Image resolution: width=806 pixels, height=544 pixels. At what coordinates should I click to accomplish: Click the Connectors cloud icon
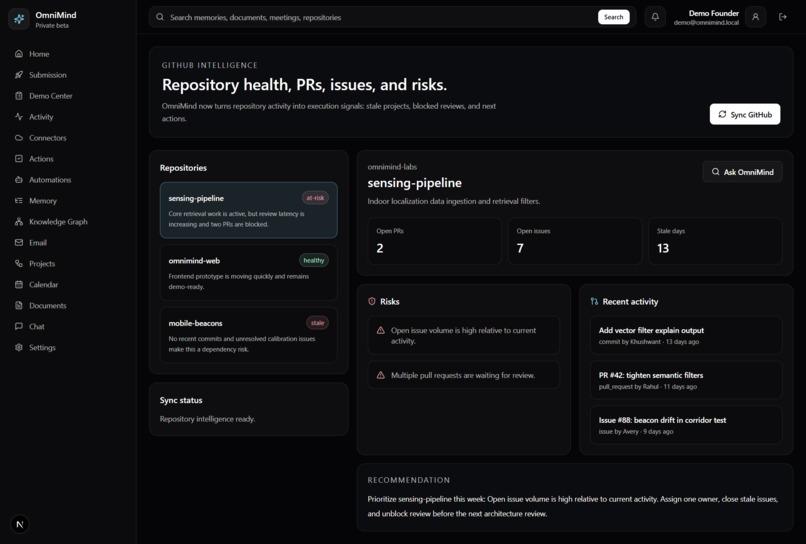[19, 138]
